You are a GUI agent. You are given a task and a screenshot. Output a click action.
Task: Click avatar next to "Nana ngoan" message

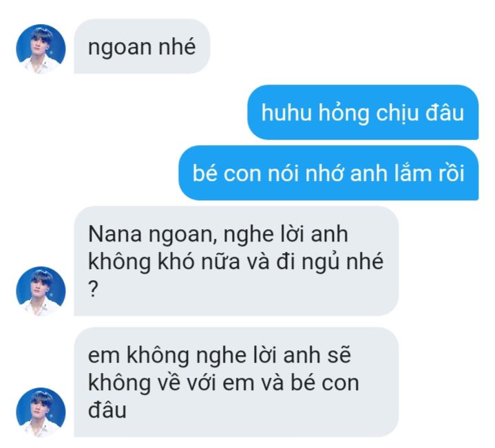point(41,291)
